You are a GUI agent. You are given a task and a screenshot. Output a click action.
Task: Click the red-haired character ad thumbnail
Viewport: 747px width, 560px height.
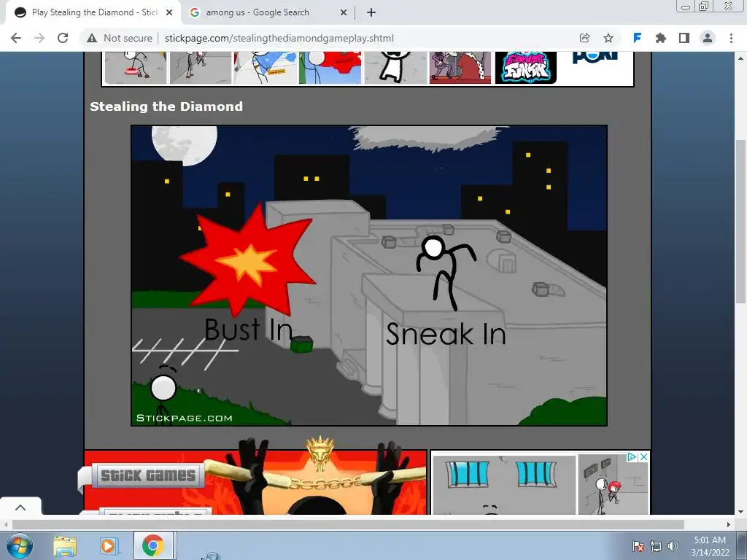[613, 484]
